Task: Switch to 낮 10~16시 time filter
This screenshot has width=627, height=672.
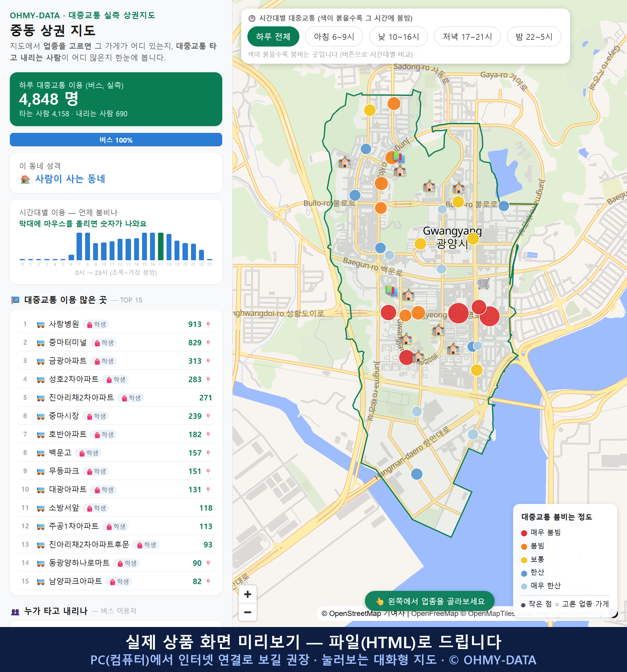Action: 399,36
